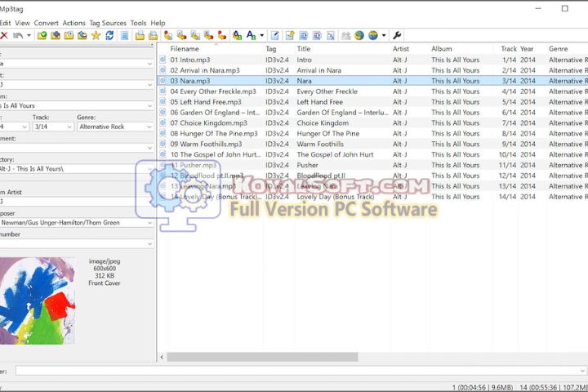Click the select all files list icon

124,35
